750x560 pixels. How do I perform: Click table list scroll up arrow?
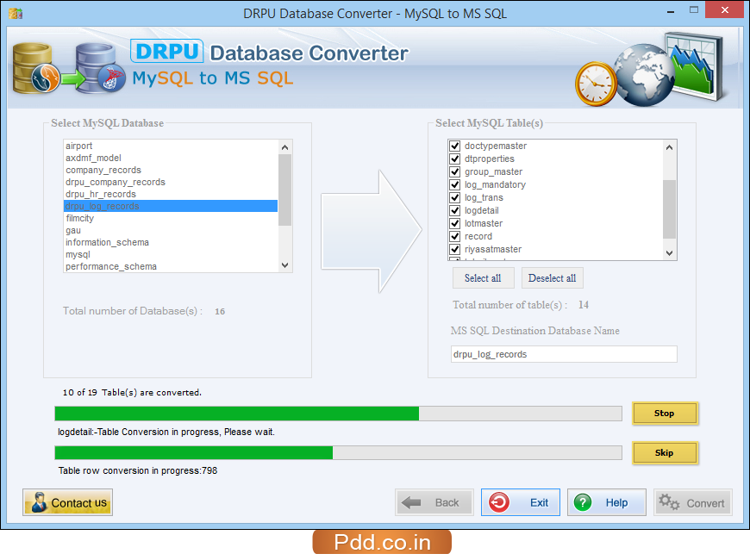670,147
